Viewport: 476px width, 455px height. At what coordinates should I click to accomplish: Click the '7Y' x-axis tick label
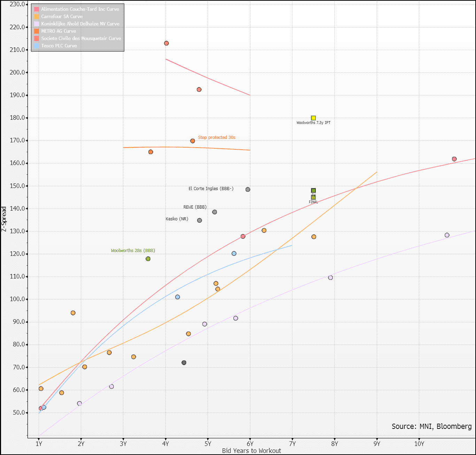(292, 444)
